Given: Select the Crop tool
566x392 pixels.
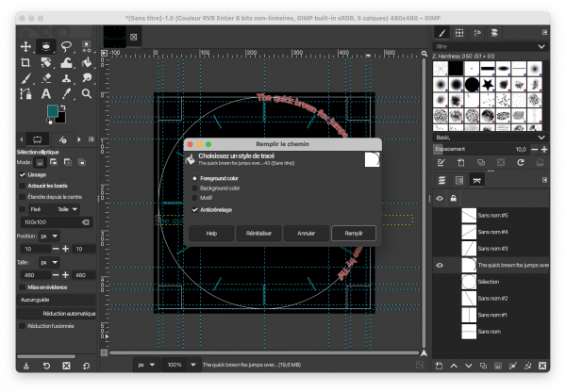Looking at the screenshot, I should coord(25,63).
